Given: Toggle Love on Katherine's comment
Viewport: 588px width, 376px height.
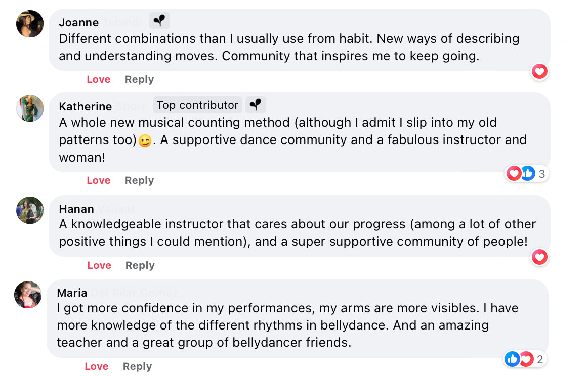Looking at the screenshot, I should (99, 180).
